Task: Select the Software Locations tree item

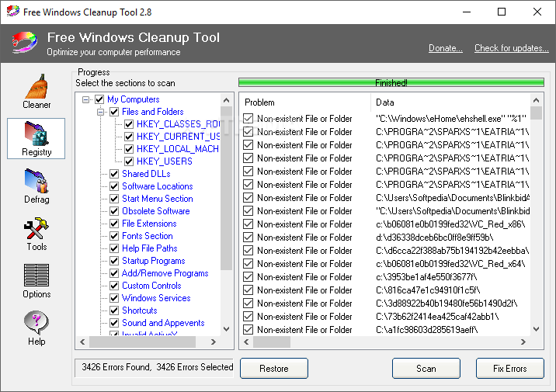Action: [158, 186]
